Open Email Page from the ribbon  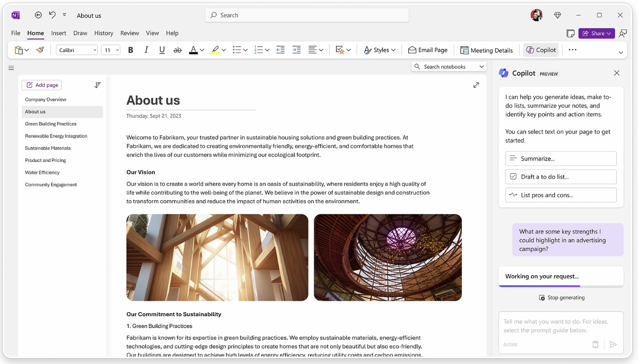pyautogui.click(x=428, y=50)
